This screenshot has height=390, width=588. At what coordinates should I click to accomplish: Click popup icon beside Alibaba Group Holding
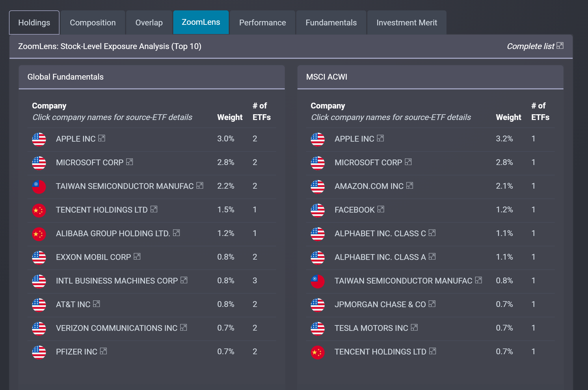(176, 233)
